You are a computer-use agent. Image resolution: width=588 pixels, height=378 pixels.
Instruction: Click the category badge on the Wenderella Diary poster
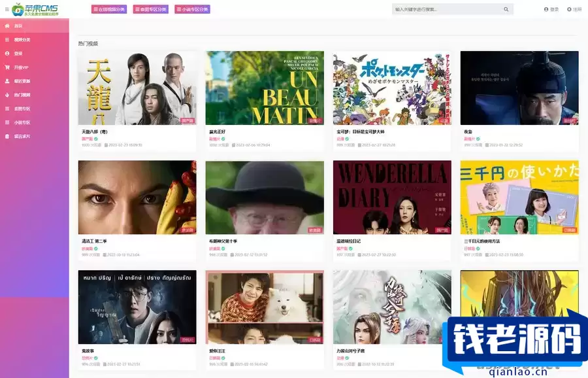[442, 230]
